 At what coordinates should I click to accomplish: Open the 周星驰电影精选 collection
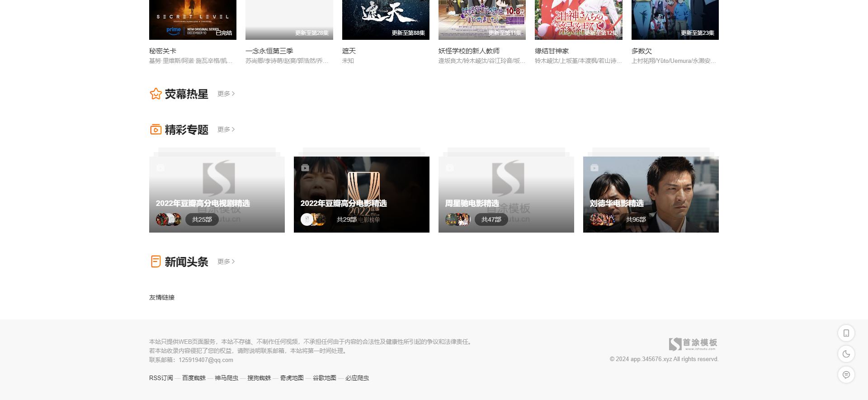[506, 195]
